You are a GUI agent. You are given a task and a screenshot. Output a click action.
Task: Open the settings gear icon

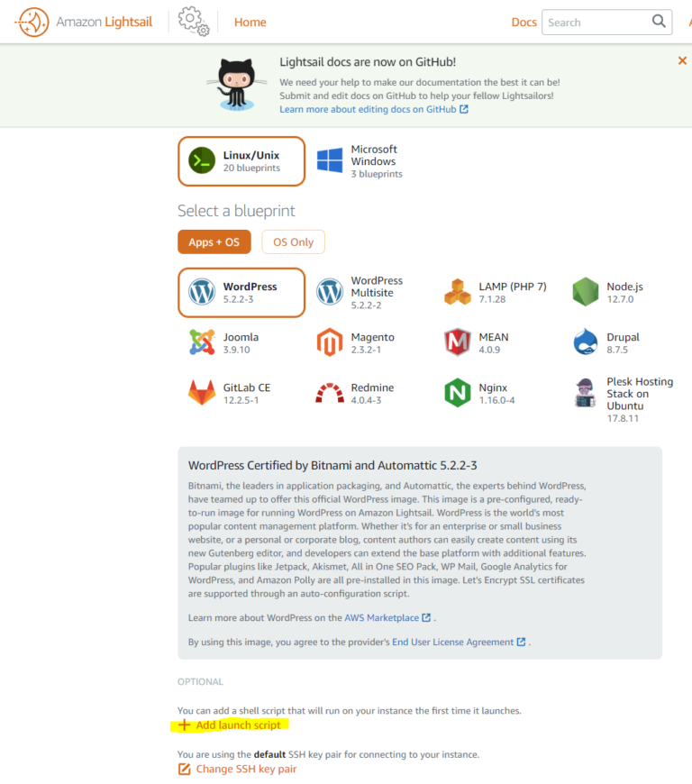(193, 22)
